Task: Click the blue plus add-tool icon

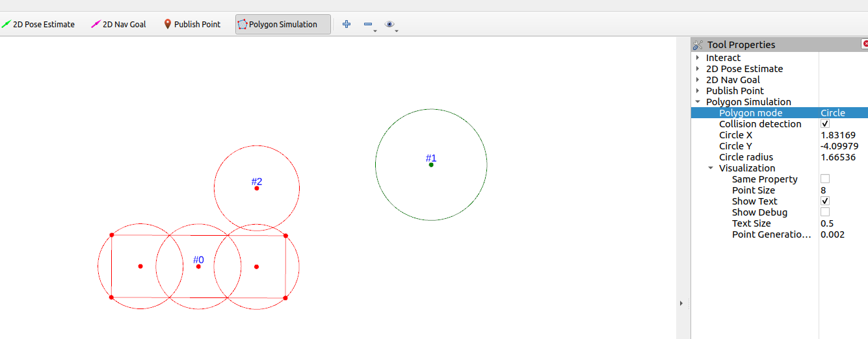Action: [347, 24]
